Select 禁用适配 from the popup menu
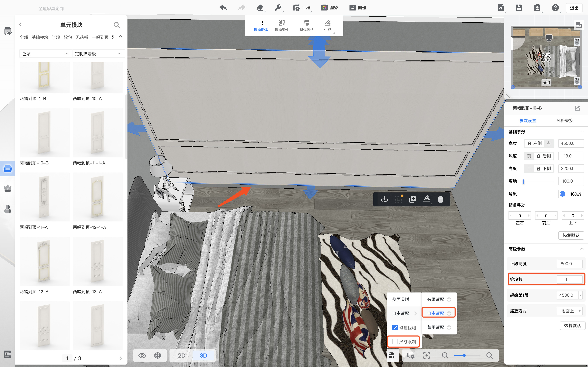 click(435, 327)
